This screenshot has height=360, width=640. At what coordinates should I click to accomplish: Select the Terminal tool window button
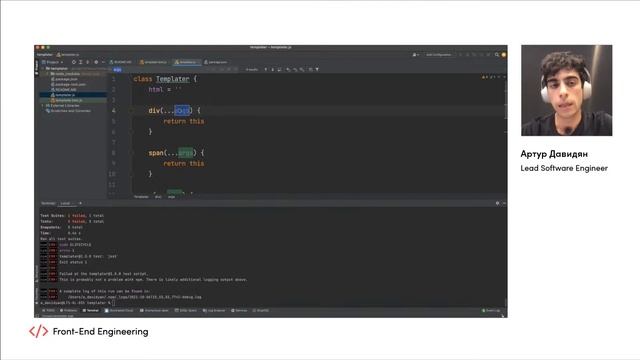click(x=91, y=311)
